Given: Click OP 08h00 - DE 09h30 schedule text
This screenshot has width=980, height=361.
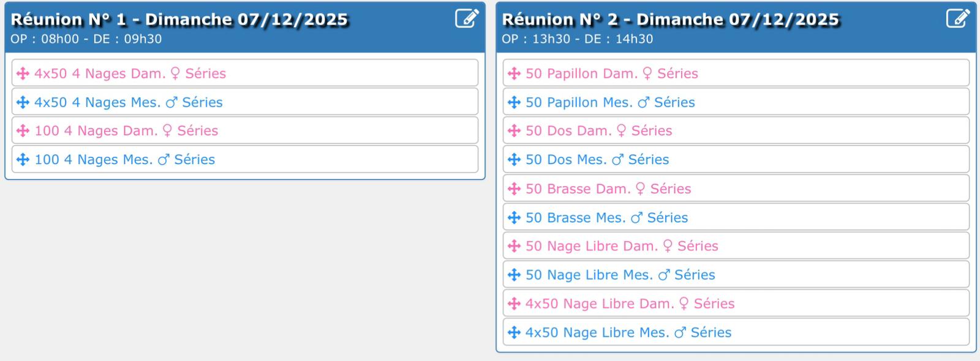Looking at the screenshot, I should pyautogui.click(x=86, y=39).
